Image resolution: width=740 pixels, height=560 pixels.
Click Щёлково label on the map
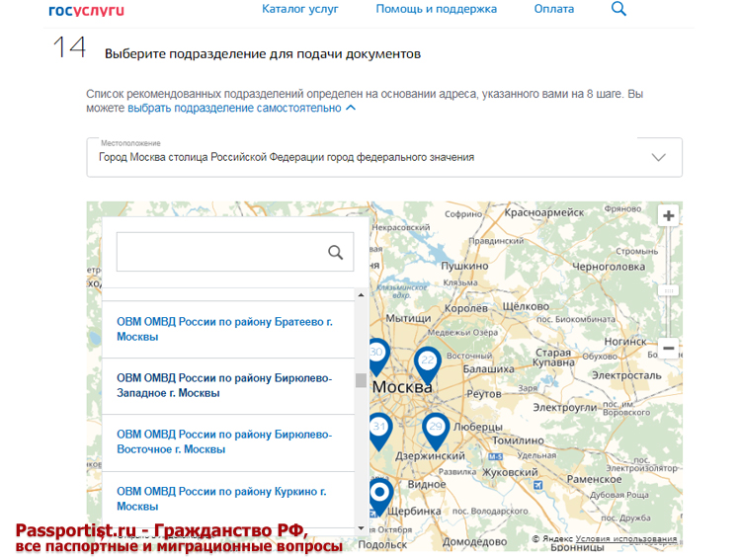[526, 306]
